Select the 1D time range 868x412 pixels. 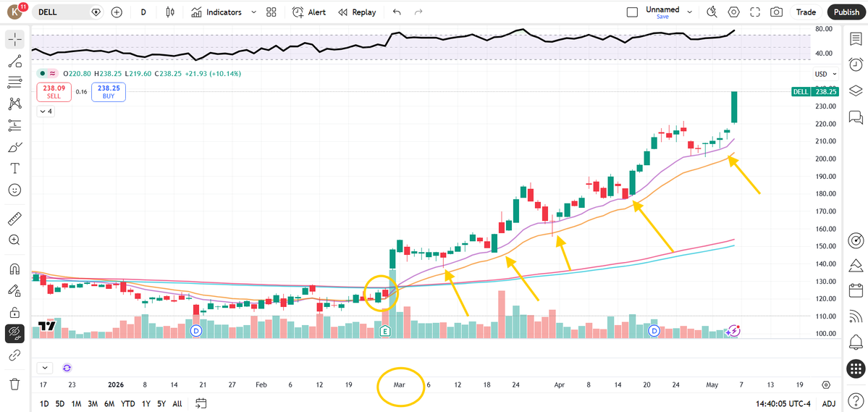(x=43, y=404)
